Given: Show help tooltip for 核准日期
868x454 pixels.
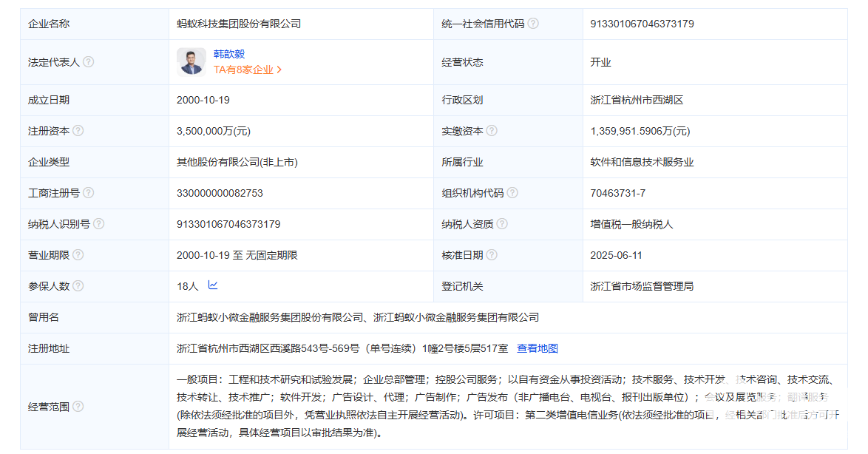Looking at the screenshot, I should pyautogui.click(x=492, y=255).
